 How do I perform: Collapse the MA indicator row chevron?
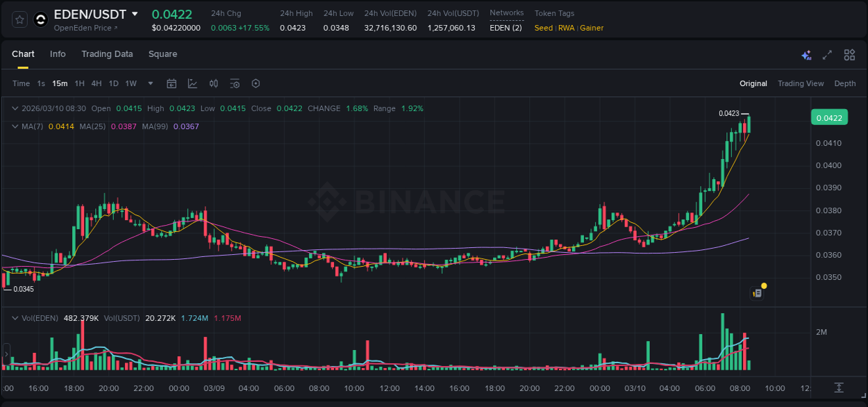tap(15, 126)
